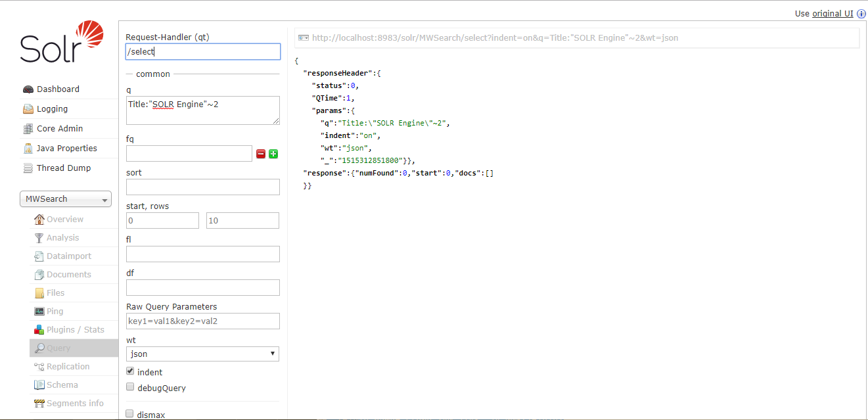The width and height of the screenshot is (868, 420).
Task: Focus the fl field list input
Action: point(203,254)
